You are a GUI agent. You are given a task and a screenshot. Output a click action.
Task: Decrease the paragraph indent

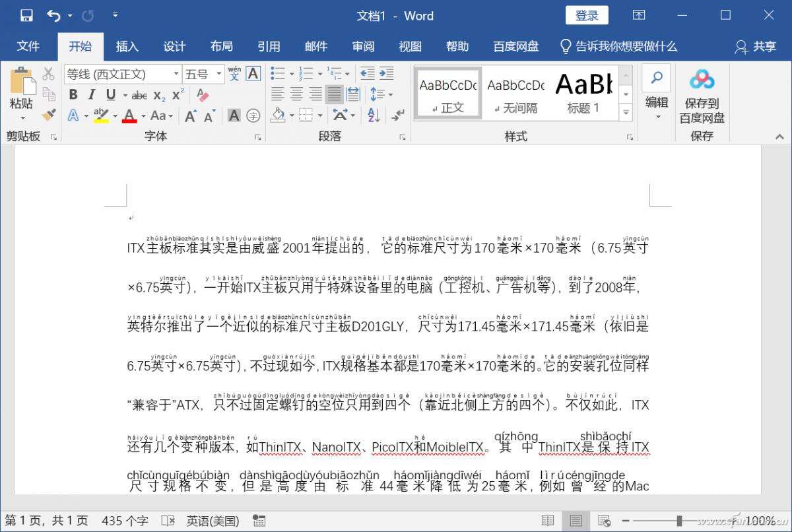[x=368, y=74]
